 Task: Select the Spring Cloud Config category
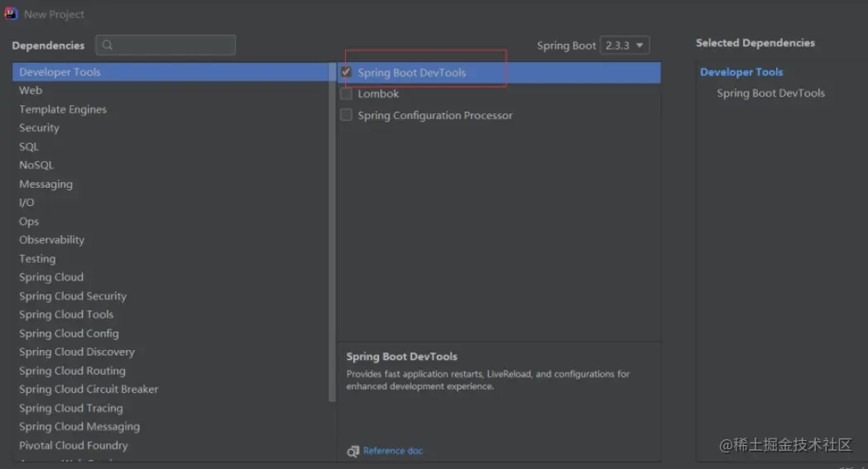170,333
